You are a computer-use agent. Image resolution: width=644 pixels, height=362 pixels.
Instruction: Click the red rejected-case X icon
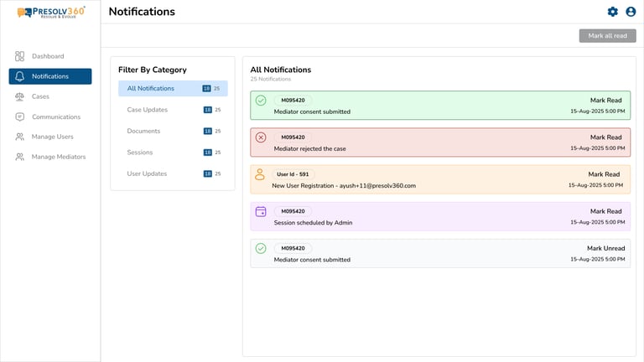[261, 137]
